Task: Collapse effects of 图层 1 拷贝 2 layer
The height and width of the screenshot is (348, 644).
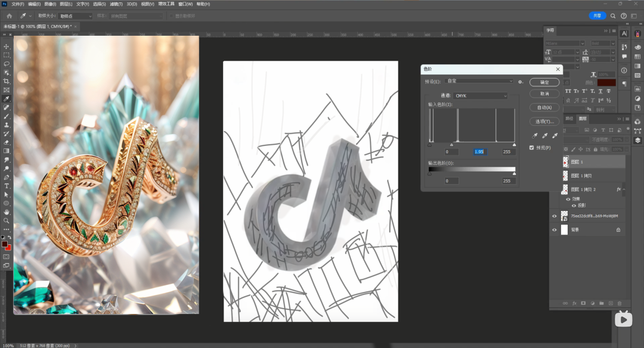Action: click(624, 189)
